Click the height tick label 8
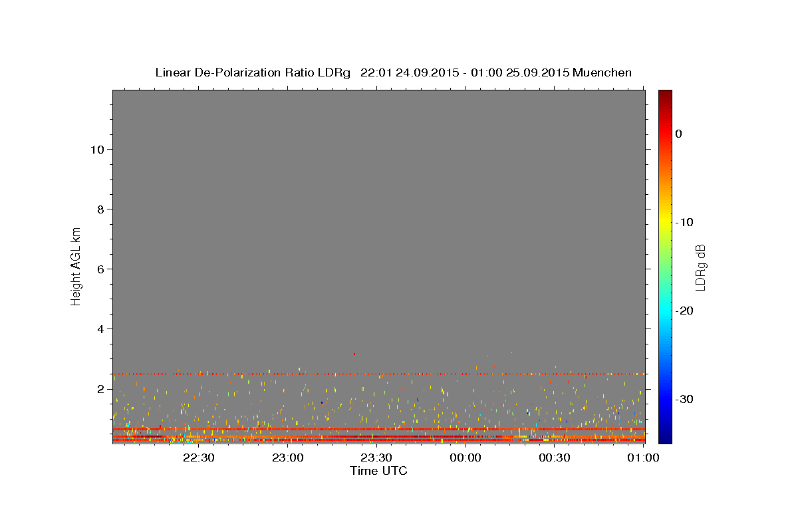The height and width of the screenshot is (532, 798). coord(99,209)
